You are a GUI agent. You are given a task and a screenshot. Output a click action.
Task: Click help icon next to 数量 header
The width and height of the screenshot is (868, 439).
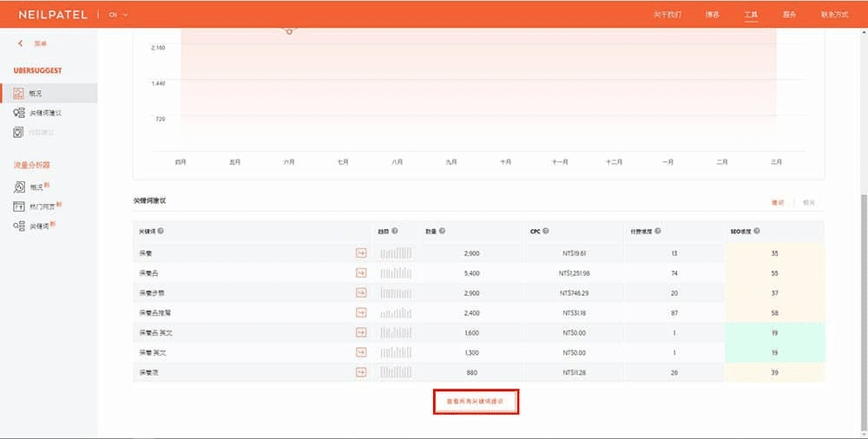pos(443,231)
